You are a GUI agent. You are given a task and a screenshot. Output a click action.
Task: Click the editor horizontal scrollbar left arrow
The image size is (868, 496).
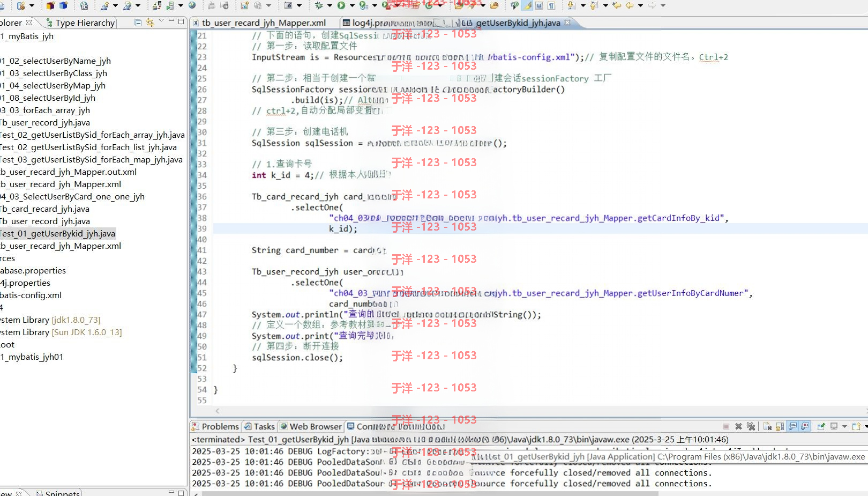pos(218,411)
